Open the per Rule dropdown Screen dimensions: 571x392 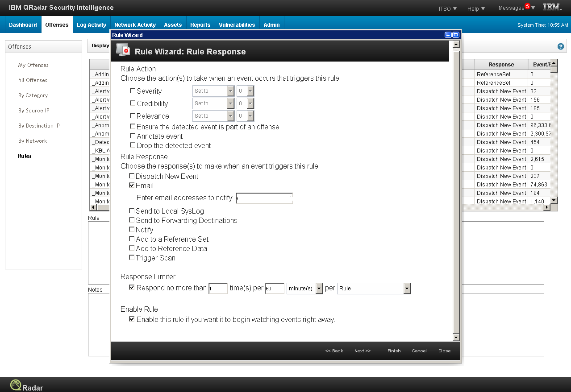[x=374, y=289]
